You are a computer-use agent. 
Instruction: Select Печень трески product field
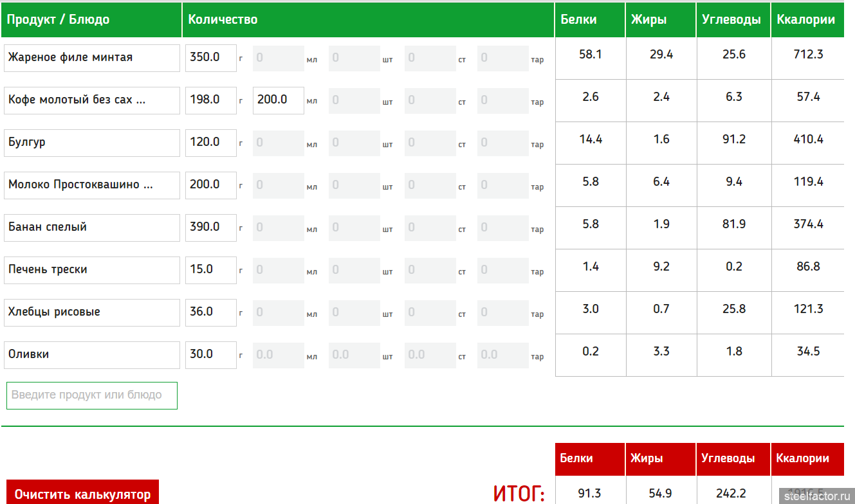click(x=92, y=270)
